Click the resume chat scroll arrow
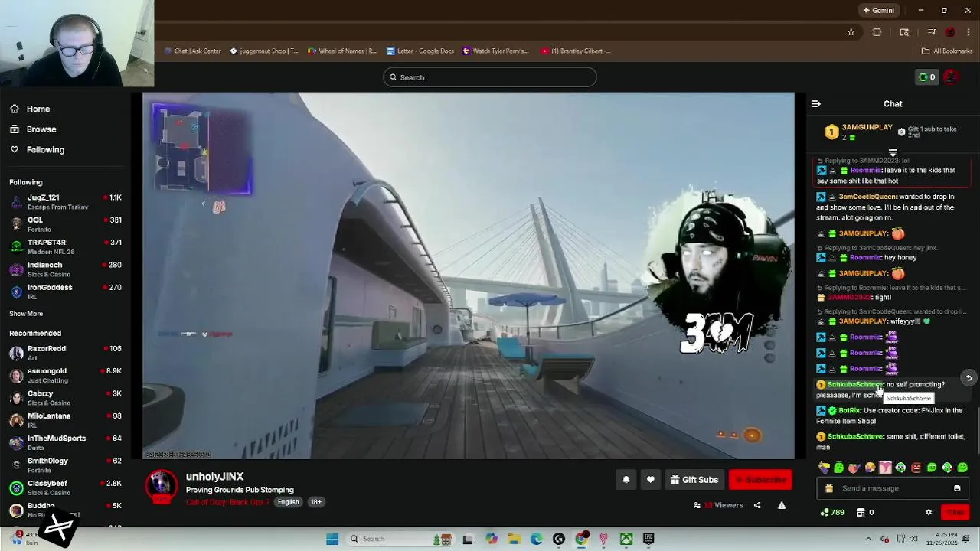This screenshot has width=980, height=551. [x=969, y=378]
